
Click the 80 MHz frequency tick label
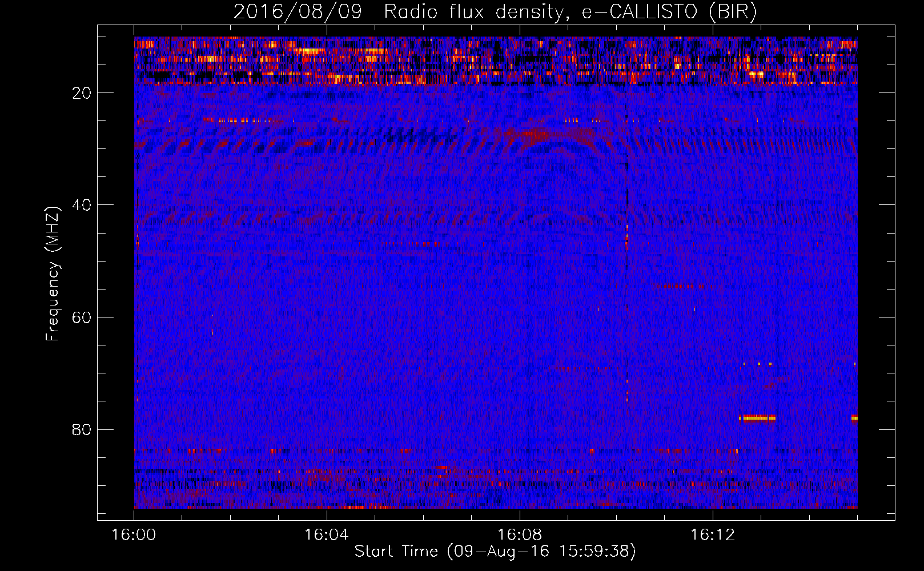[82, 429]
